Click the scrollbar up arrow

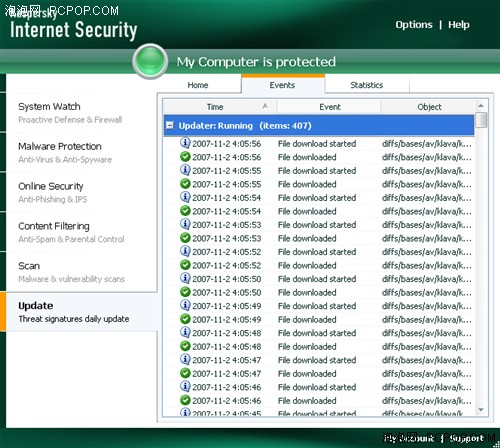pos(481,106)
